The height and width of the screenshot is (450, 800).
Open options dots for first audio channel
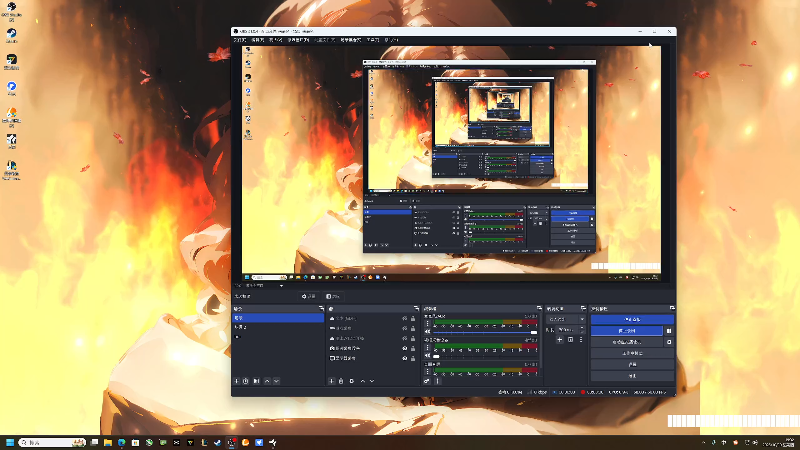(428, 324)
